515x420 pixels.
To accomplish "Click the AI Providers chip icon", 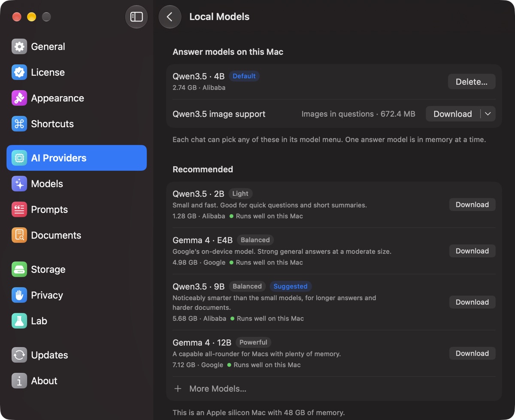I will pyautogui.click(x=19, y=158).
